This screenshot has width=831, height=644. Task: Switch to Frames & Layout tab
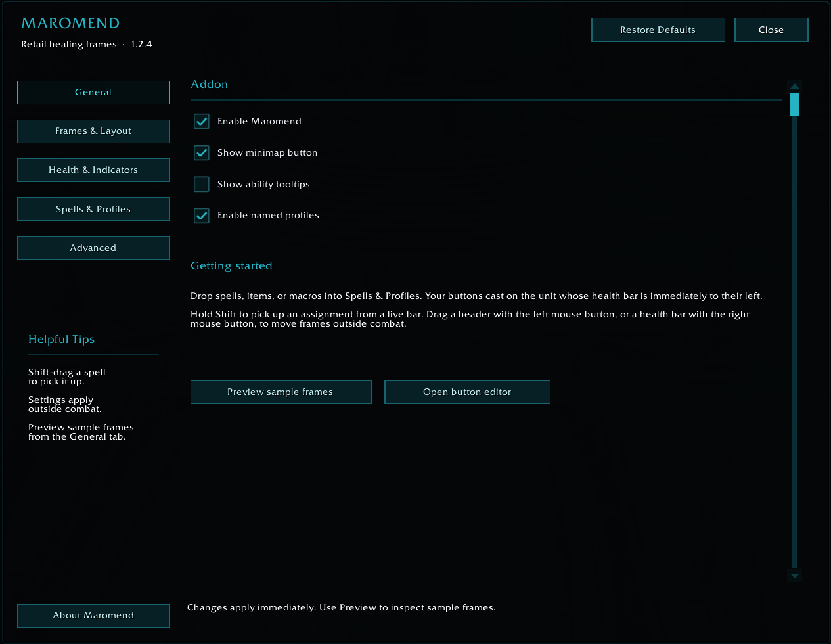93,131
